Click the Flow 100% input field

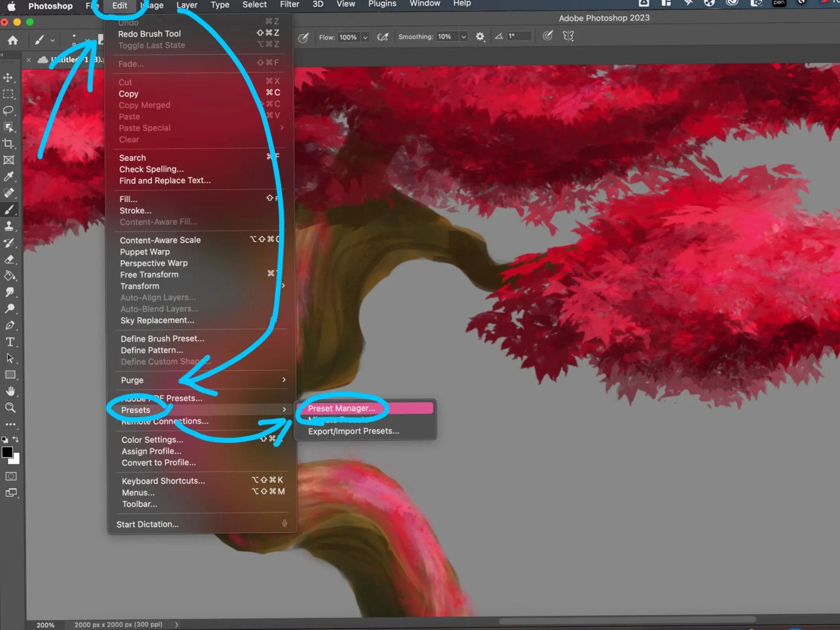[348, 37]
